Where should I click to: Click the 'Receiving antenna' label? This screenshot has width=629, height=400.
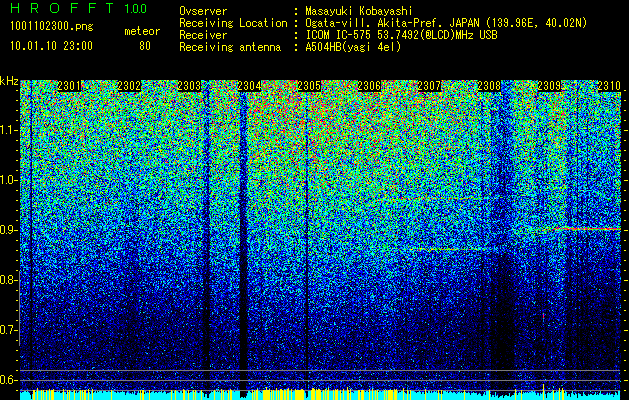230,47
